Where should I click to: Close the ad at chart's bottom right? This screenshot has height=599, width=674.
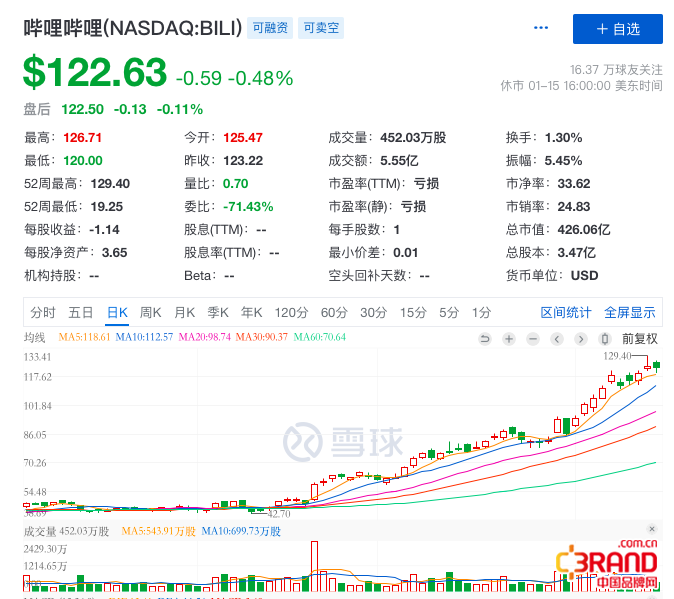[651, 529]
